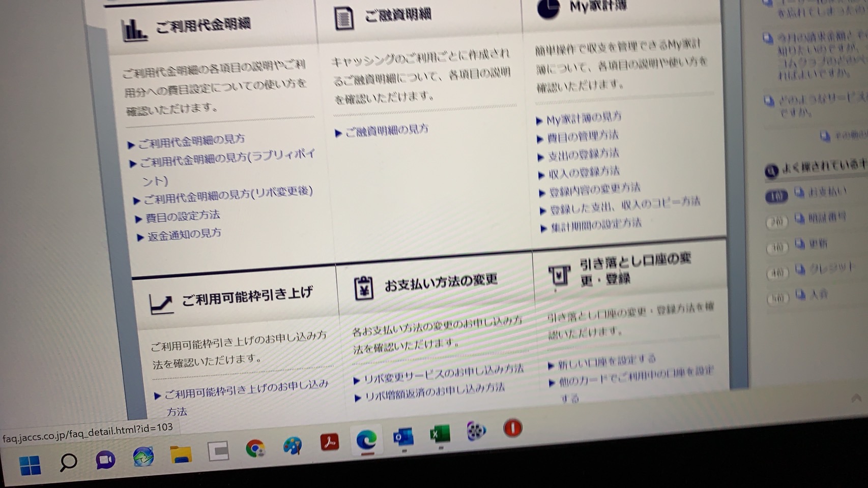
Task: Open Adobe Acrobat from the taskbar
Action: [330, 442]
